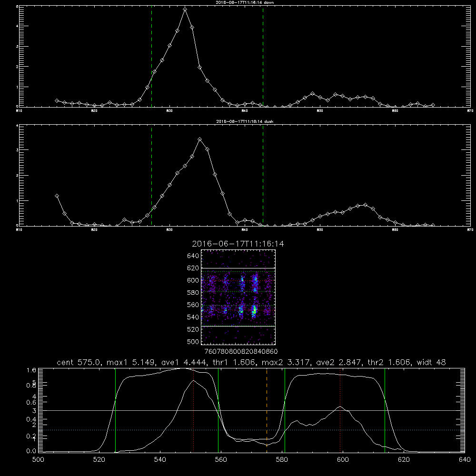
Task: Click the color image's y-axis label 580
Action: point(193,292)
